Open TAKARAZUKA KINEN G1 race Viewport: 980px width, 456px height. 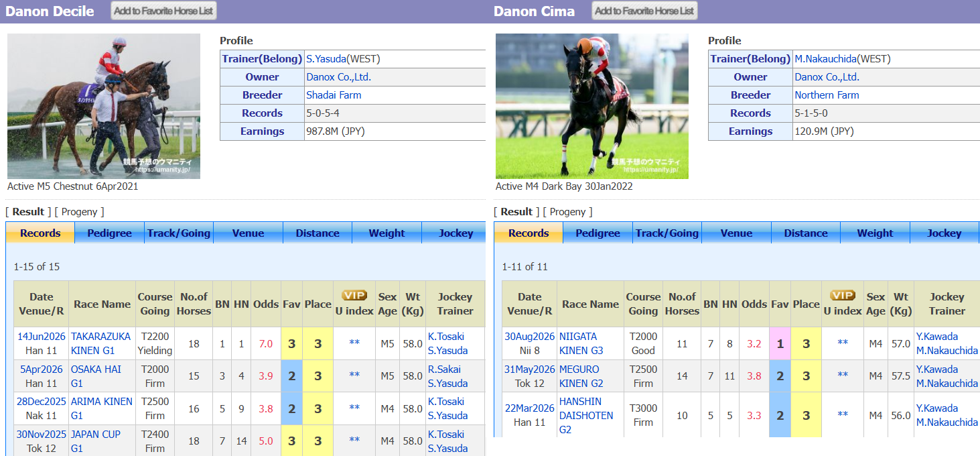[101, 343]
